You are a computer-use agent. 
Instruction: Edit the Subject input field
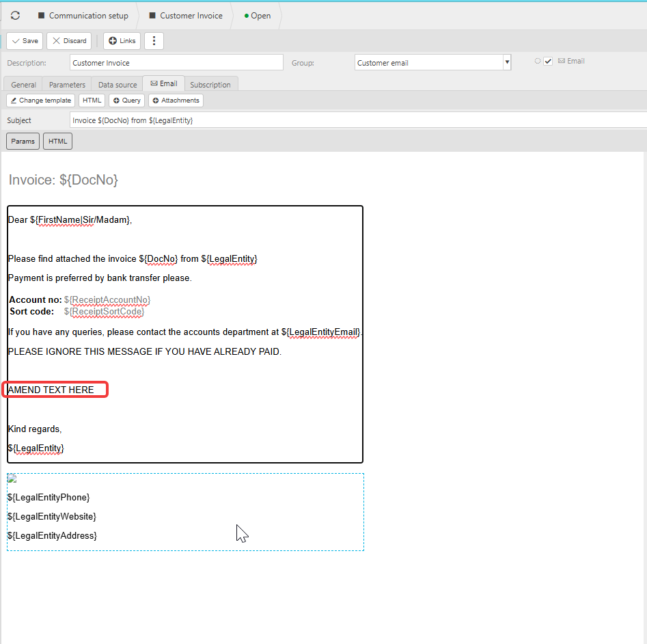coord(358,120)
